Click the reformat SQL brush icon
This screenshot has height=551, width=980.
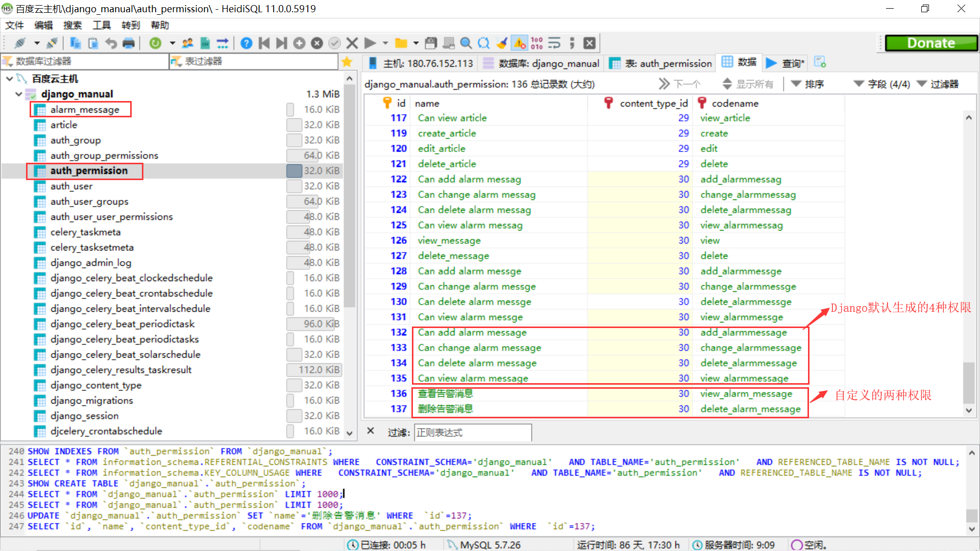501,43
